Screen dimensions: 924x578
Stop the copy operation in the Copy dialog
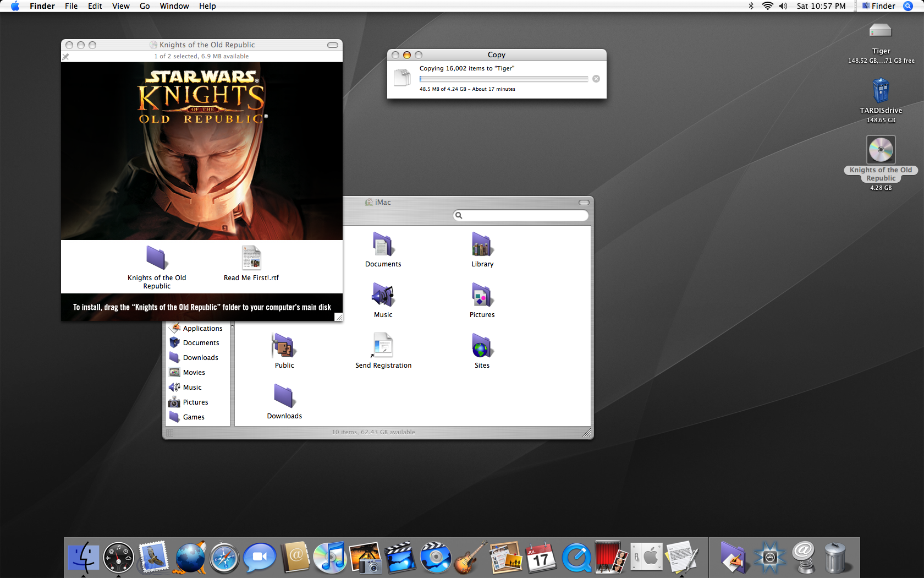[596, 79]
